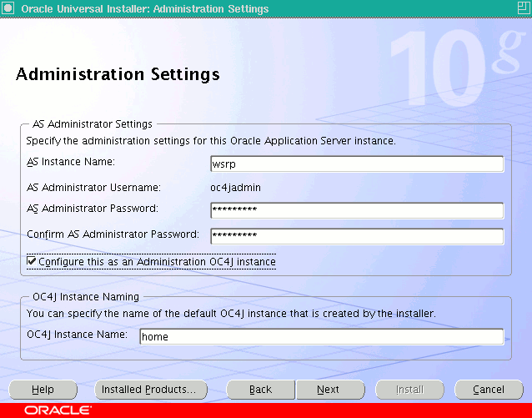
Task: Click the AS Administrator Password label
Action: click(x=93, y=208)
